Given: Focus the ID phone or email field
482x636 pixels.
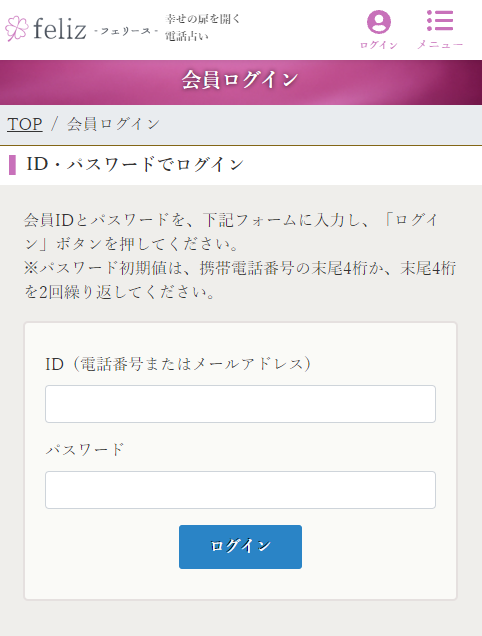Looking at the screenshot, I should [x=240, y=404].
